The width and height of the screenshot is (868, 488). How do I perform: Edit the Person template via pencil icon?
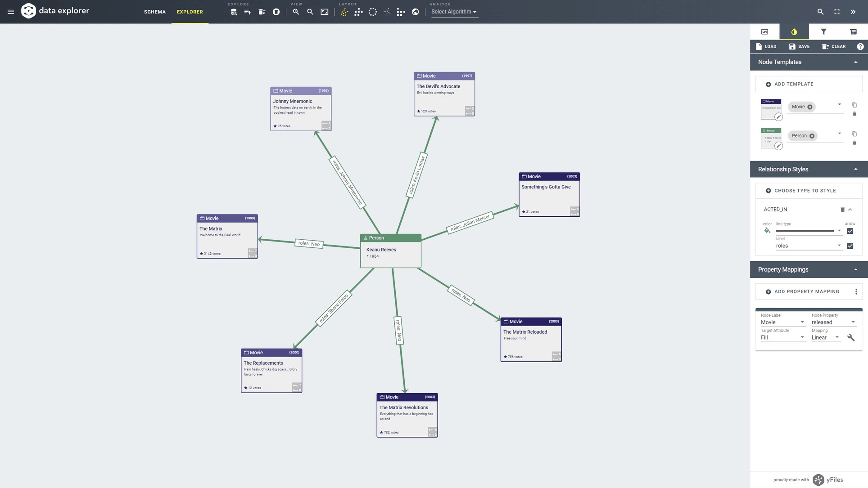tap(778, 146)
